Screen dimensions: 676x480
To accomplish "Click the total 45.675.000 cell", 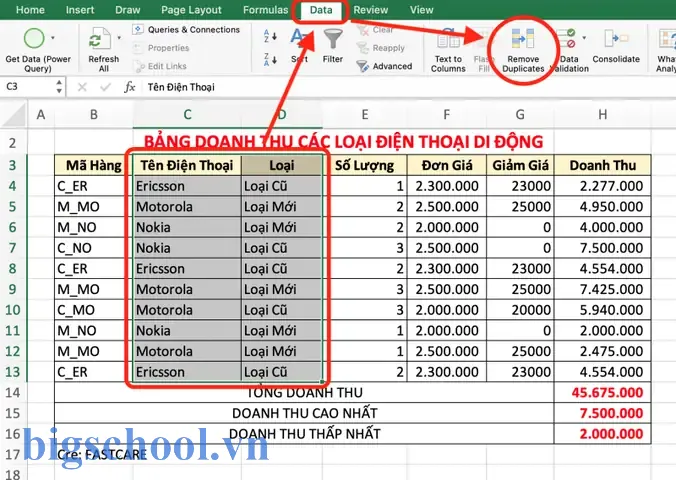I will pos(602,392).
